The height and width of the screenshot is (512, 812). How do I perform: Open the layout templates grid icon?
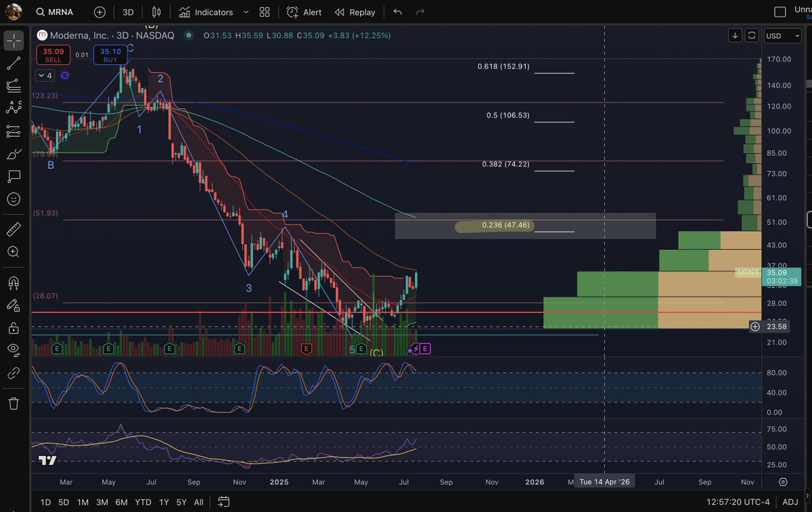click(265, 12)
